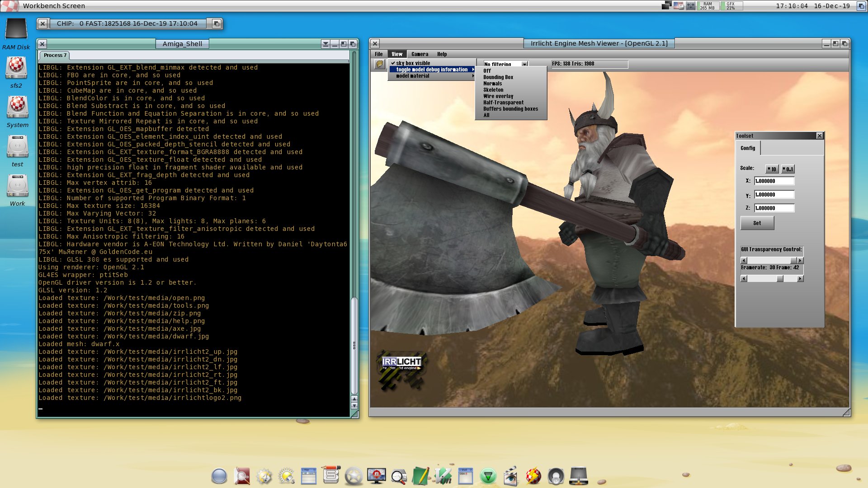
Task: Choose Wire overlay debug option
Action: [511, 96]
